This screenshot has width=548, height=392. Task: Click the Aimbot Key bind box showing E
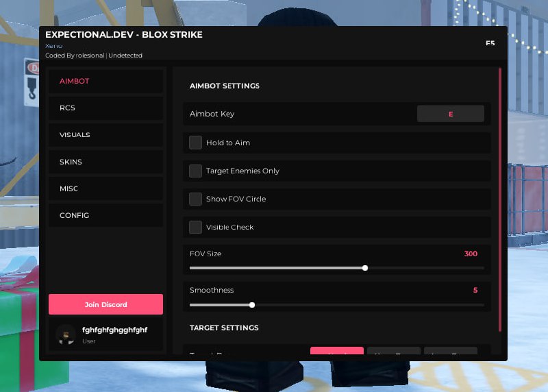(451, 114)
